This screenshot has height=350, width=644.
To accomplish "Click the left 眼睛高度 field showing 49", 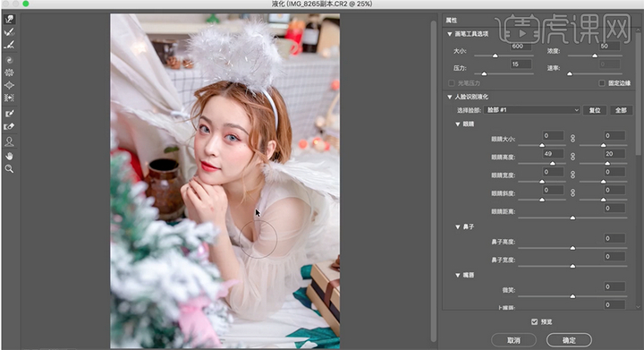I will pos(554,154).
